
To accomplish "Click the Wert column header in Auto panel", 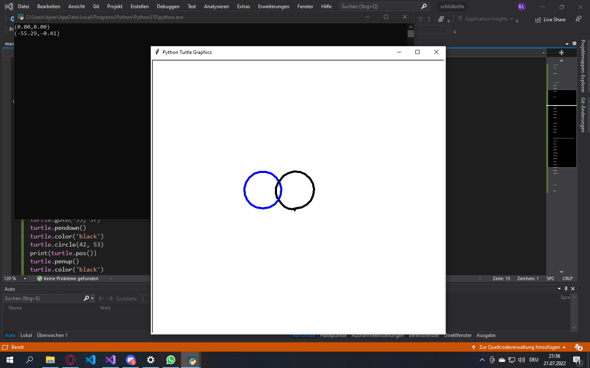I will 105,308.
